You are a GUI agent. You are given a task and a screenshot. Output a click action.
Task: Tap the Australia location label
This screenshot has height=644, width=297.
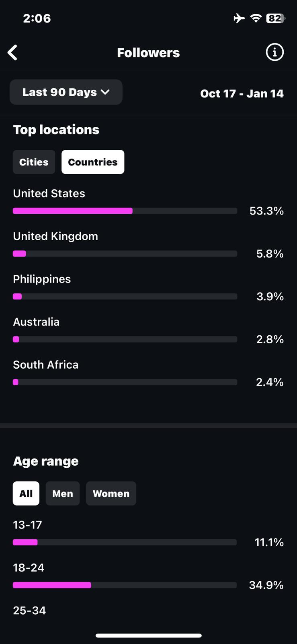[x=36, y=322]
